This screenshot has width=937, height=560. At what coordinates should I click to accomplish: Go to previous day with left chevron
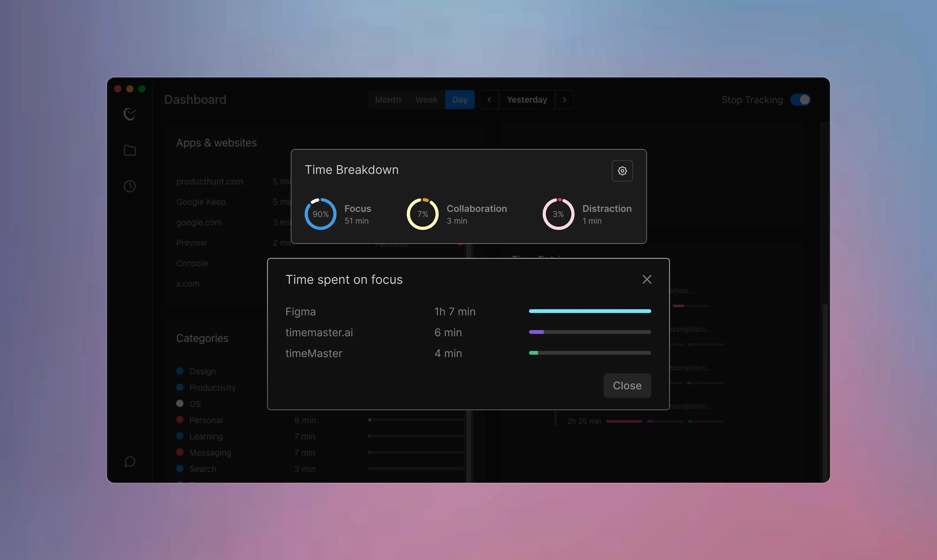point(489,100)
